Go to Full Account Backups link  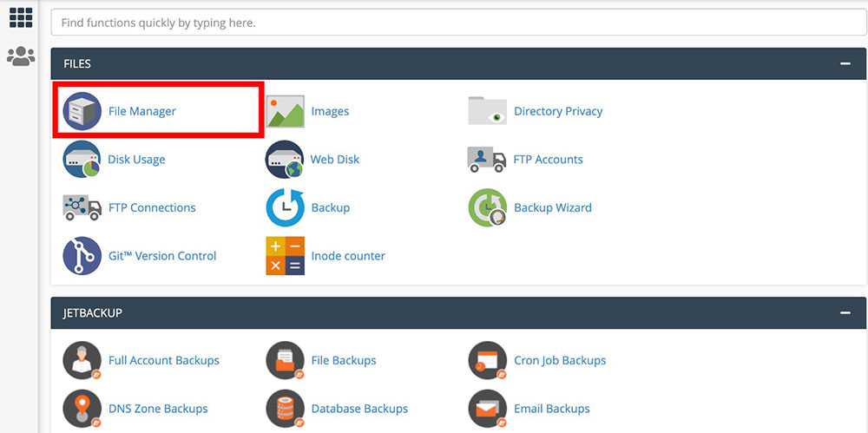(164, 360)
